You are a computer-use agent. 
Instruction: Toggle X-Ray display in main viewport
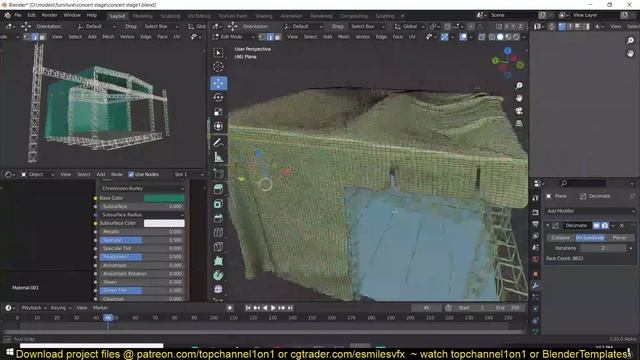(482, 37)
